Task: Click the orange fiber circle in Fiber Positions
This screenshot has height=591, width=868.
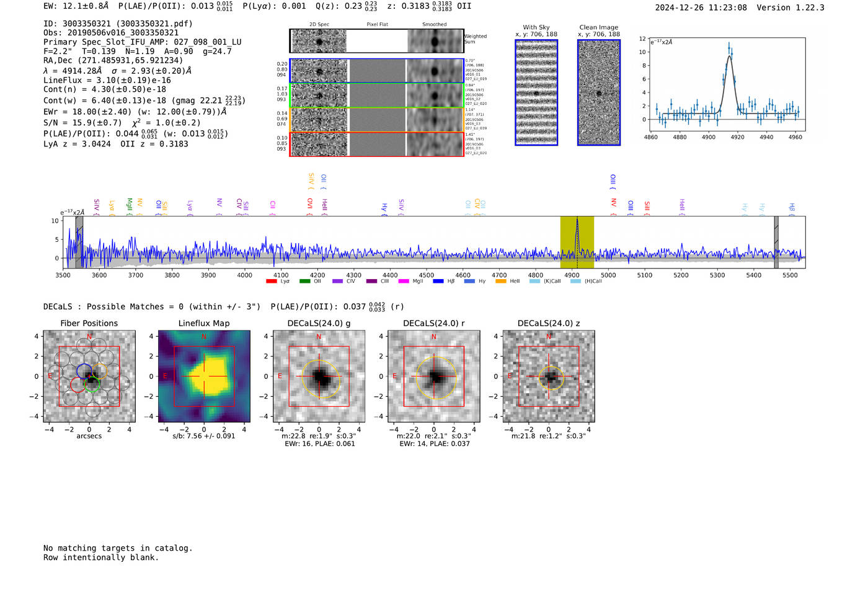Action: (x=99, y=371)
